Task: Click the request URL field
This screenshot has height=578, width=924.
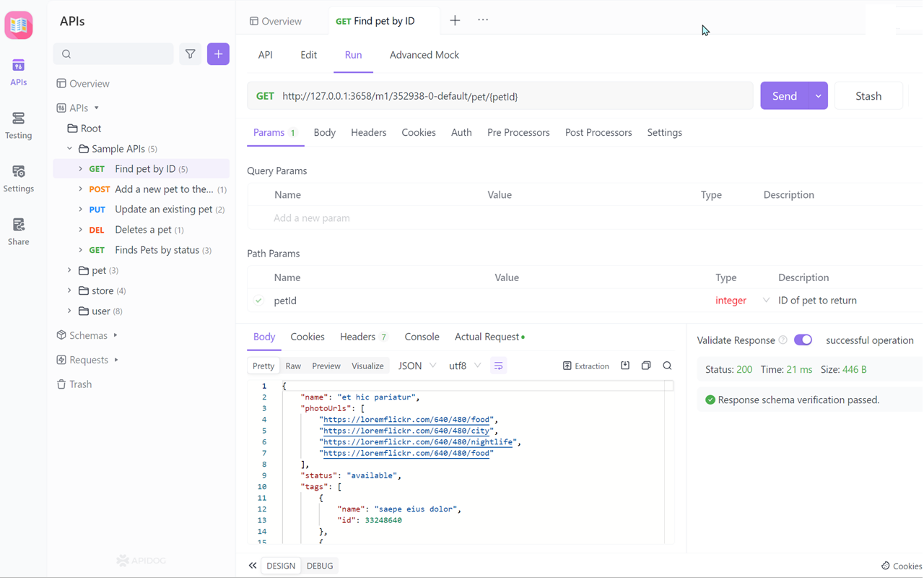Action: pyautogui.click(x=500, y=96)
